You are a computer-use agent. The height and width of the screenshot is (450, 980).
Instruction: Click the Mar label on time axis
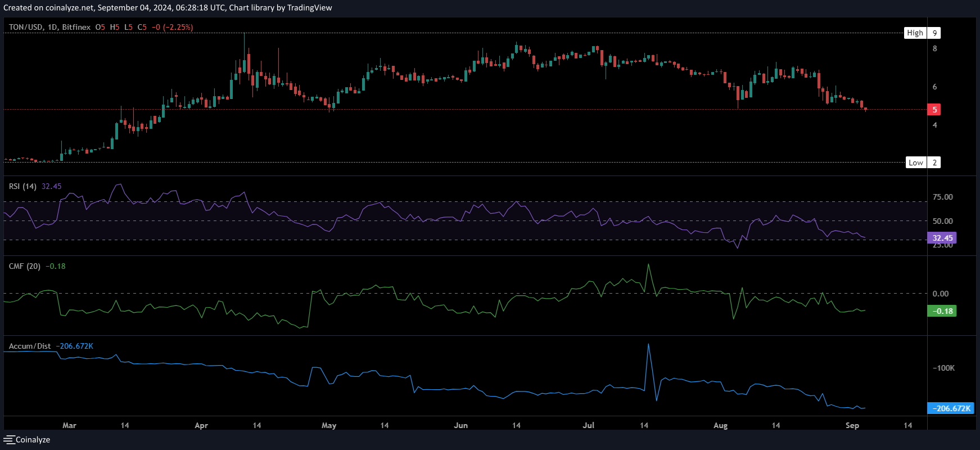(69, 425)
